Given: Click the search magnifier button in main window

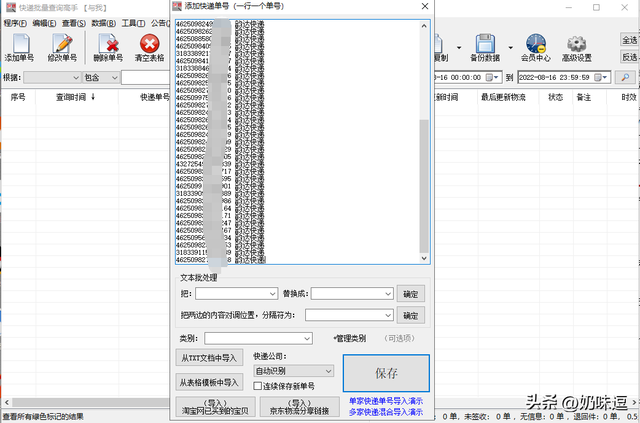Looking at the screenshot, I should (x=625, y=77).
